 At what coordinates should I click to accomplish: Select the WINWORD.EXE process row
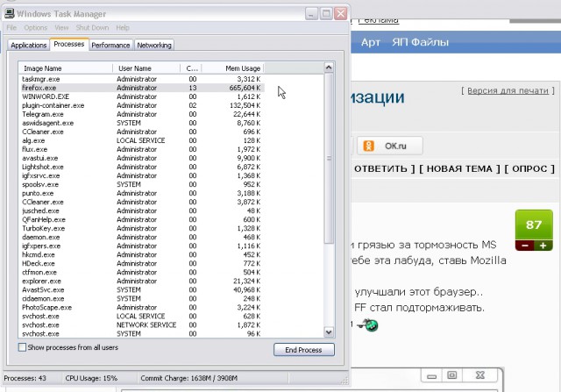(142, 96)
